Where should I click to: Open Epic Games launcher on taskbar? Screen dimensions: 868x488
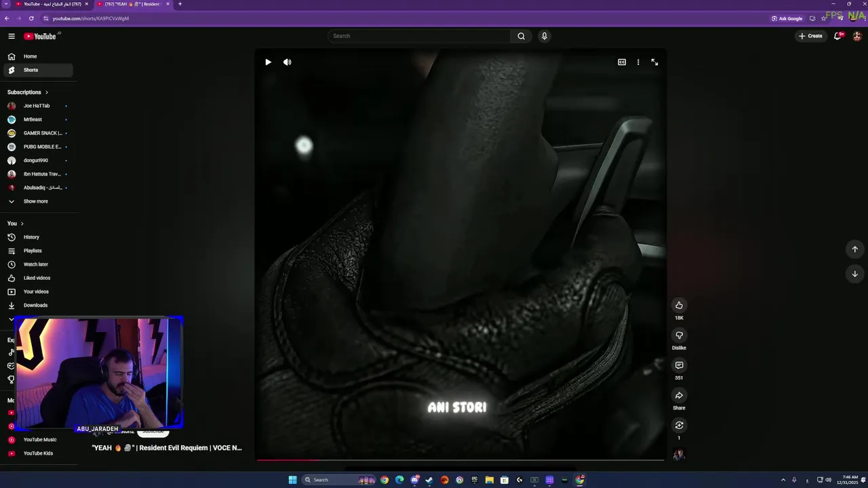(474, 480)
